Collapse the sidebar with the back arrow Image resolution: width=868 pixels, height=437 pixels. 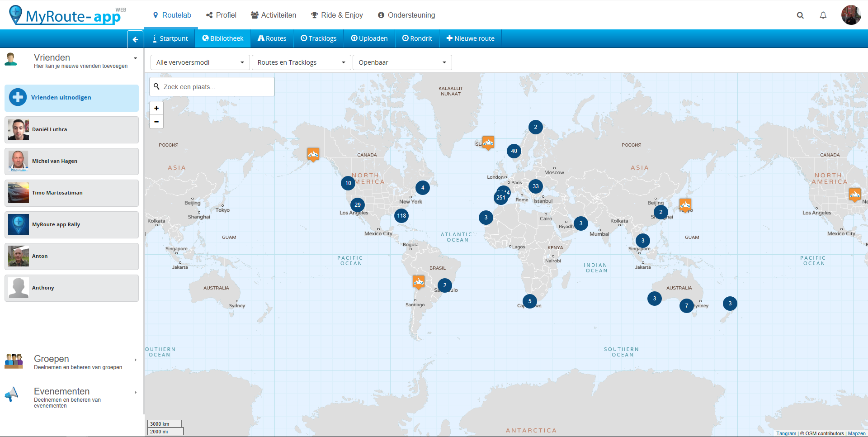pyautogui.click(x=135, y=39)
